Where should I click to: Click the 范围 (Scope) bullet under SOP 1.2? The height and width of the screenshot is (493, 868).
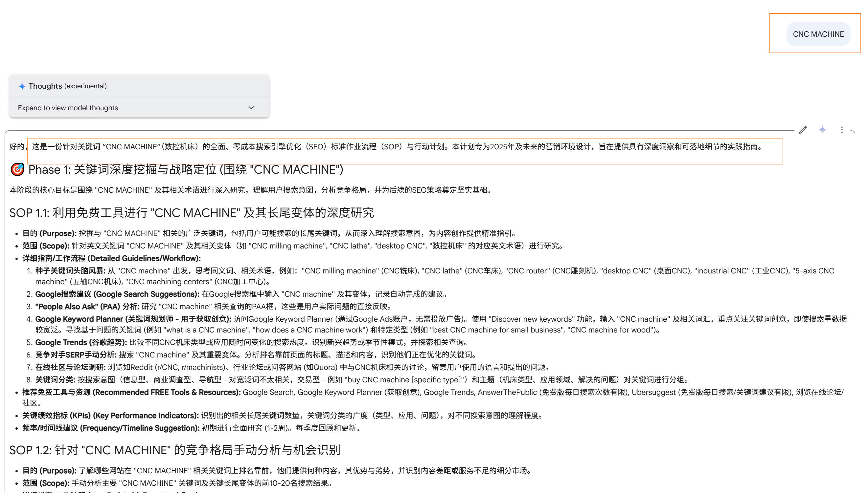point(178,483)
